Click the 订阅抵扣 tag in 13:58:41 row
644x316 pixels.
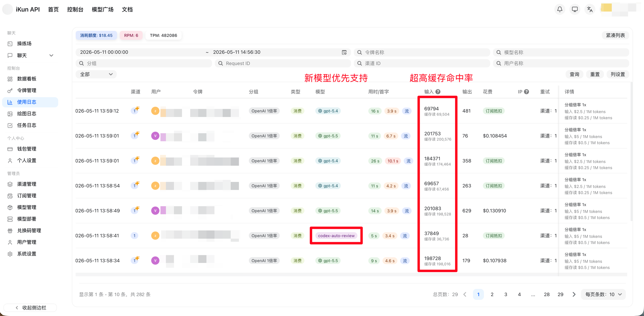click(x=494, y=236)
